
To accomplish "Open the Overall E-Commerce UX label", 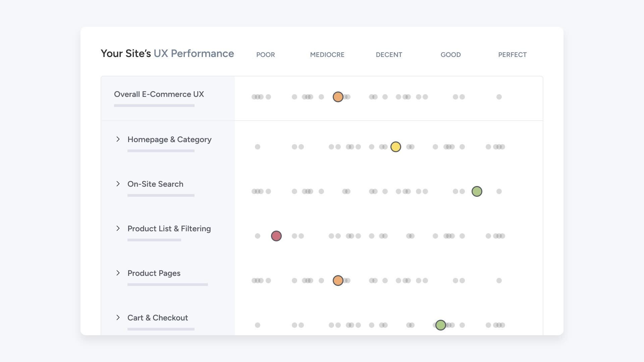I will click(159, 94).
